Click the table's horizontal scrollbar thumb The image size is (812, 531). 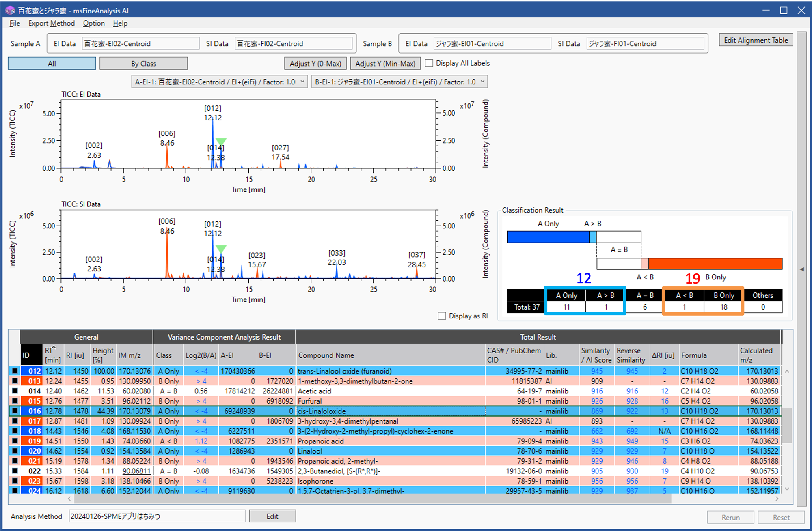[x=372, y=499]
